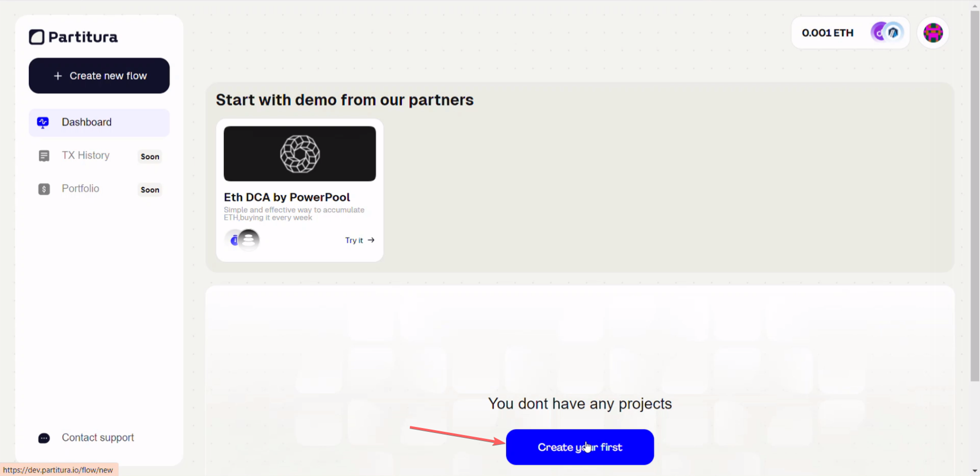The width and height of the screenshot is (980, 476).
Task: Click the TX History document icon
Action: click(x=44, y=156)
